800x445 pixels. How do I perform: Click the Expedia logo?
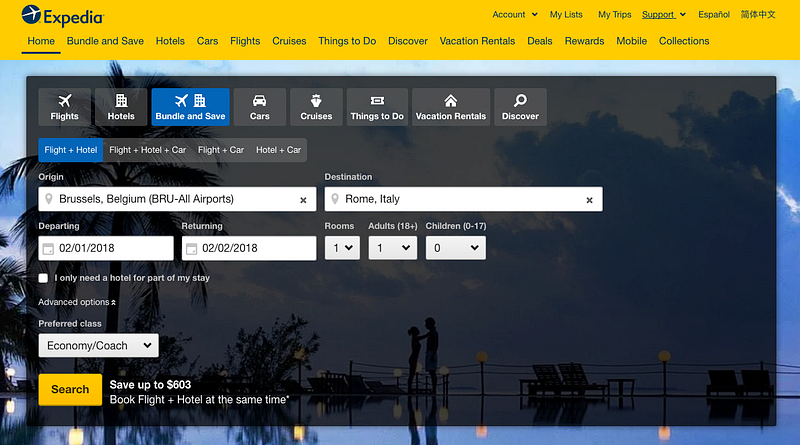tap(63, 16)
